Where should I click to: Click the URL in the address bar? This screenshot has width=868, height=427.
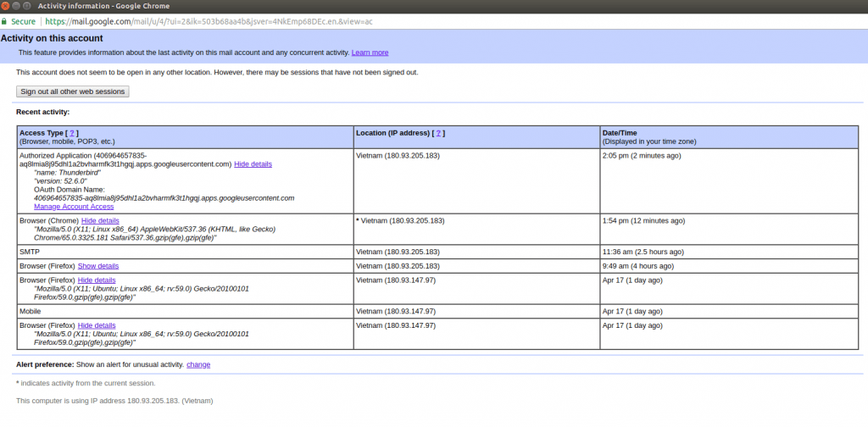click(x=209, y=21)
